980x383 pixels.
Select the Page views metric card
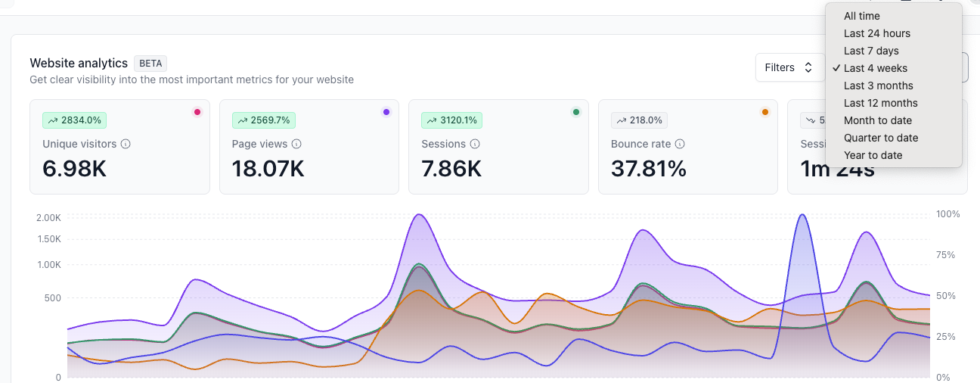(309, 167)
